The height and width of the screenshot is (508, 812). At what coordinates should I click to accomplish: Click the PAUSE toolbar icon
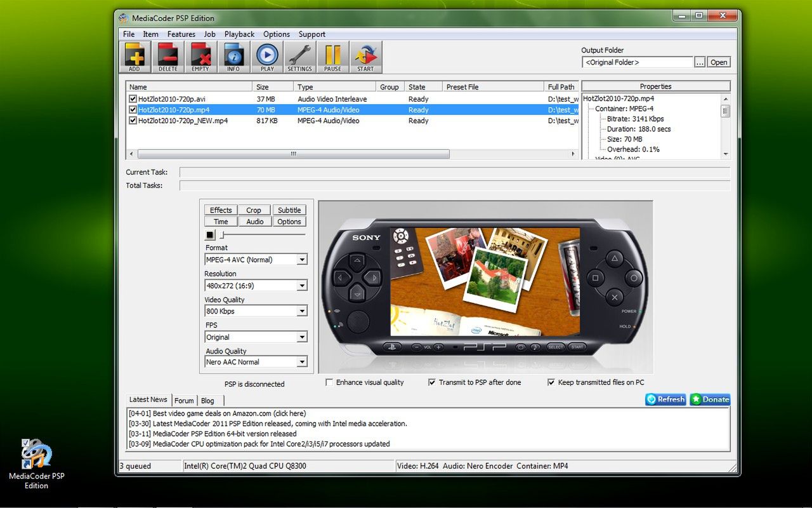[x=332, y=57]
